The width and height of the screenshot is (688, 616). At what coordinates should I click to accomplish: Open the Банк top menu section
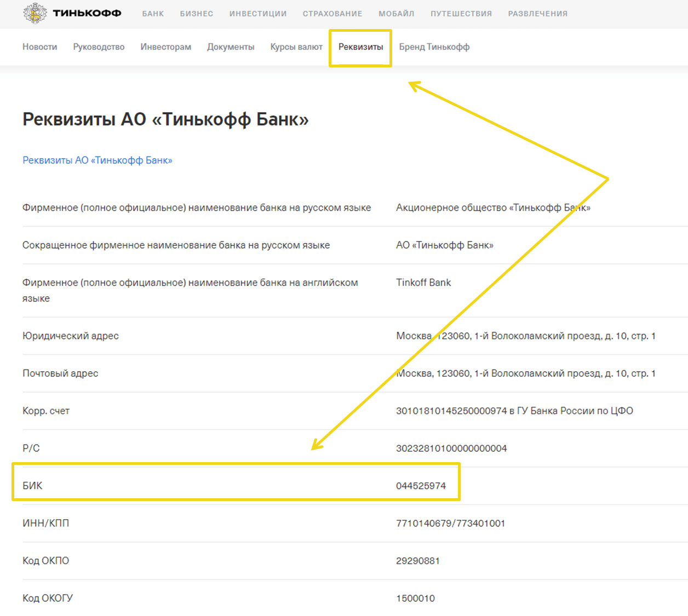(153, 14)
